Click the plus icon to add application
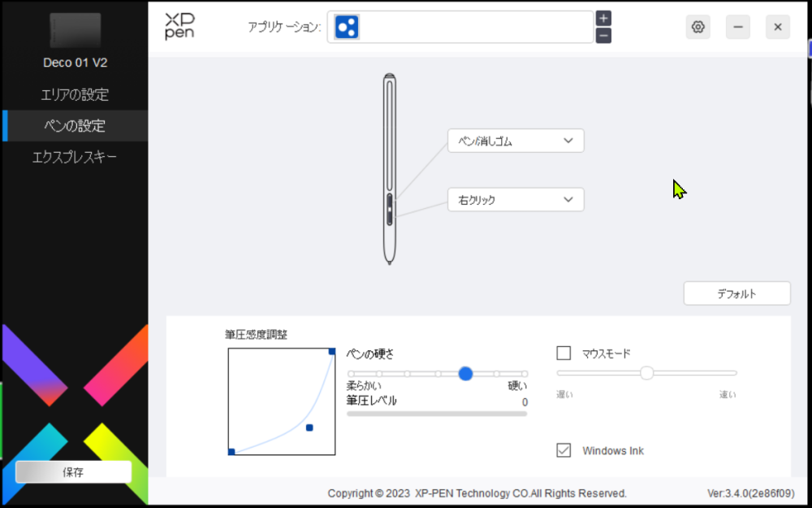 point(603,18)
